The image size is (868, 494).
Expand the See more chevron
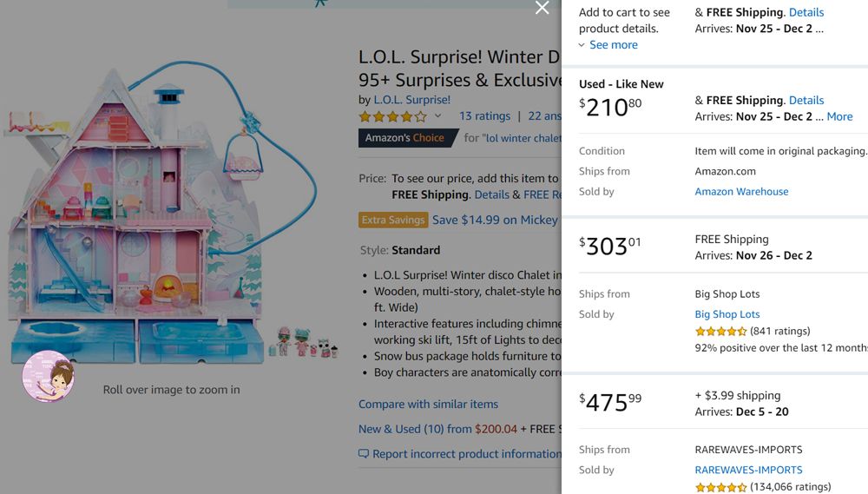tap(582, 45)
